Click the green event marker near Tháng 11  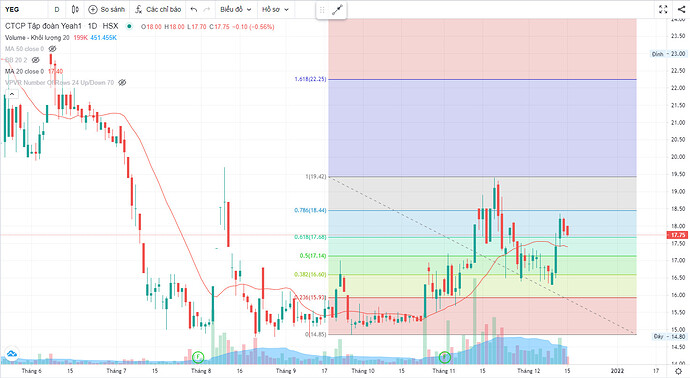[445, 357]
